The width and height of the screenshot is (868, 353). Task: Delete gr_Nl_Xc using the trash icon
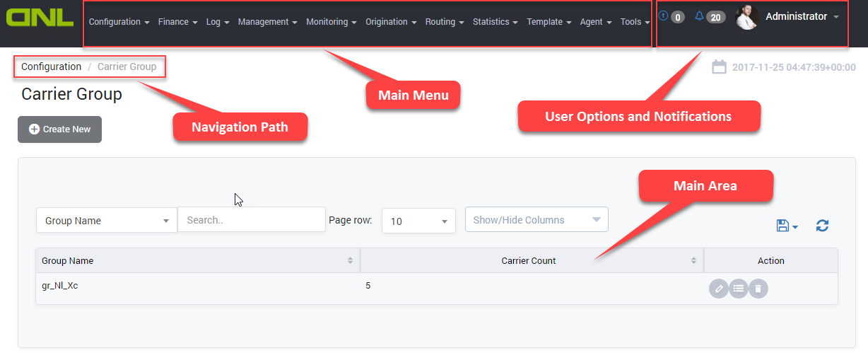pyautogui.click(x=758, y=289)
